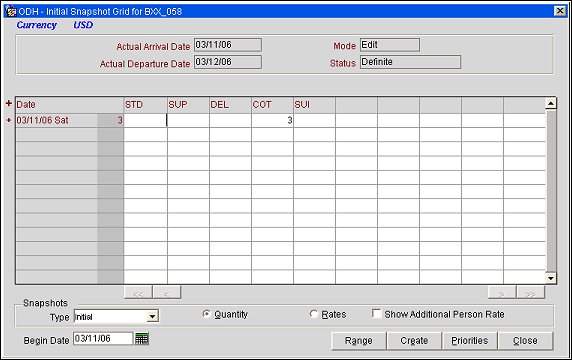
Task: Click the Begin Date input field
Action: [103, 338]
